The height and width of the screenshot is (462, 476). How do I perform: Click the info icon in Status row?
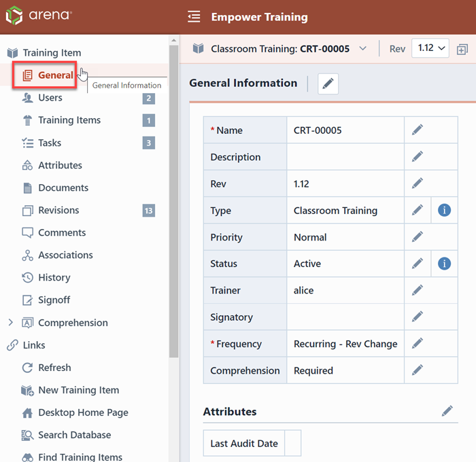coord(444,263)
